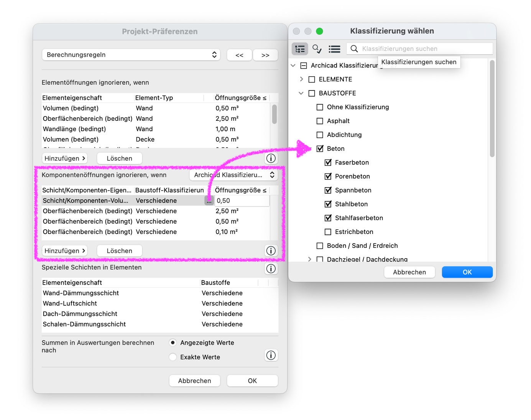The height and width of the screenshot is (420, 531).
Task: Uncheck the Beton checkbox
Action: pyautogui.click(x=320, y=148)
